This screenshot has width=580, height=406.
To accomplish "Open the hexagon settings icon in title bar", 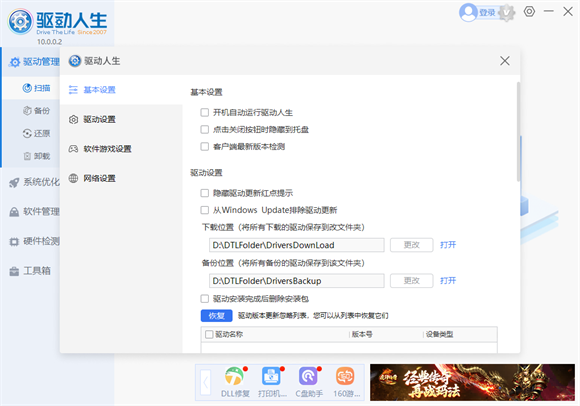I will (529, 11).
